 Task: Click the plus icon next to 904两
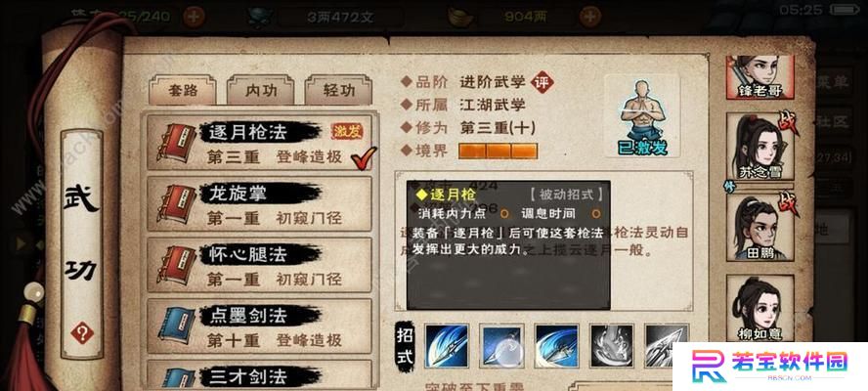[x=590, y=17]
